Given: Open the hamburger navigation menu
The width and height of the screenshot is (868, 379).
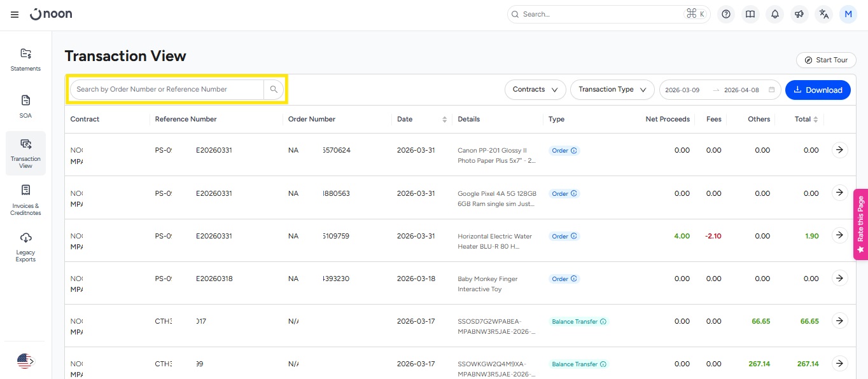Looking at the screenshot, I should pos(15,15).
